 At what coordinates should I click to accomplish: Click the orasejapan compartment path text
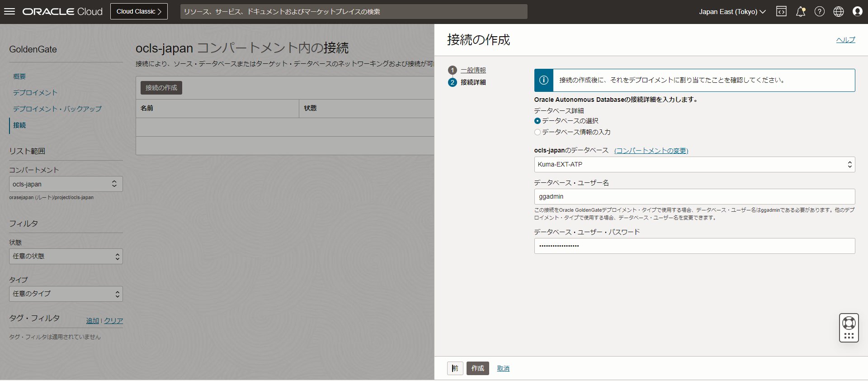pyautogui.click(x=52, y=198)
